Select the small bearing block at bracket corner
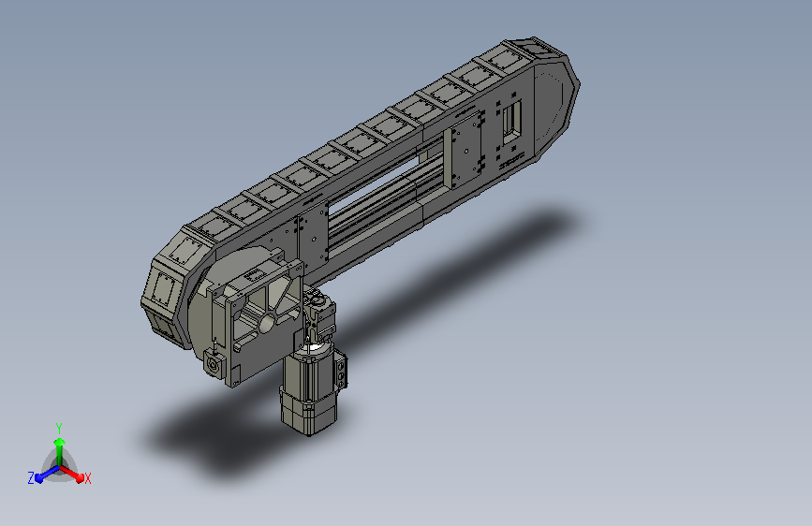The height and width of the screenshot is (526, 812). pos(214,366)
